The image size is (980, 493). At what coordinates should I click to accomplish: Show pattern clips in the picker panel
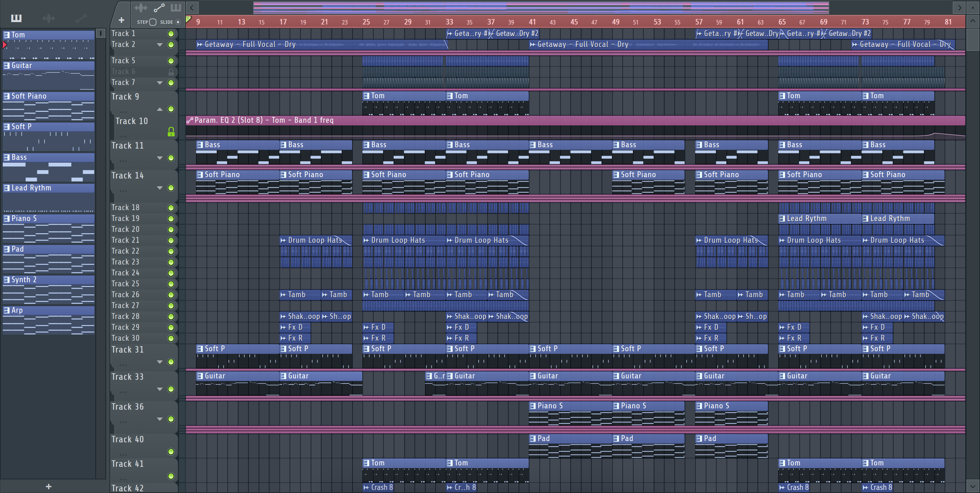[x=16, y=18]
